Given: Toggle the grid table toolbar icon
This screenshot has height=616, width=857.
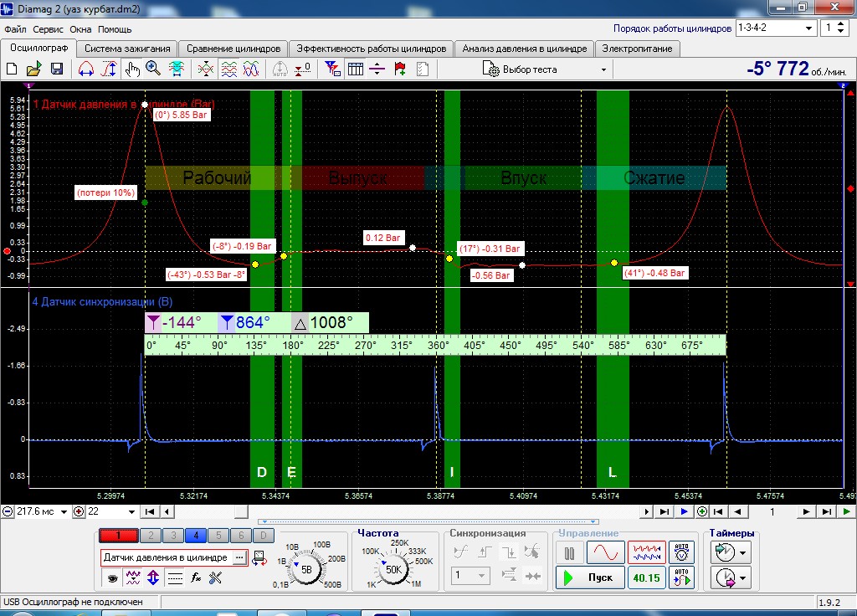Looking at the screenshot, I should (355, 69).
